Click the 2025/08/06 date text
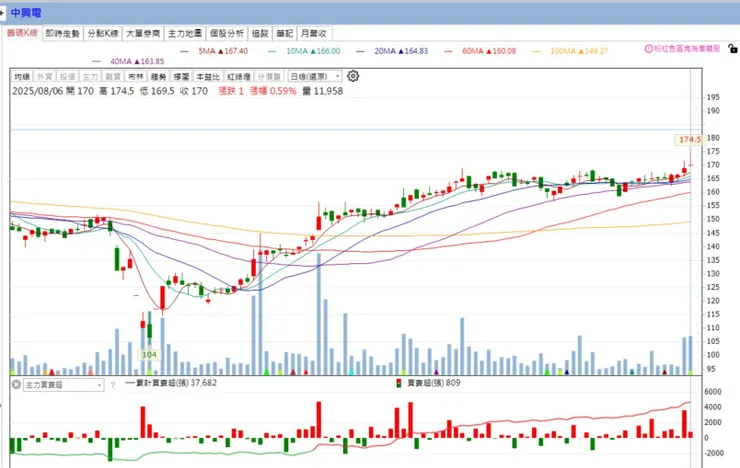This screenshot has width=740, height=468. click(x=37, y=91)
